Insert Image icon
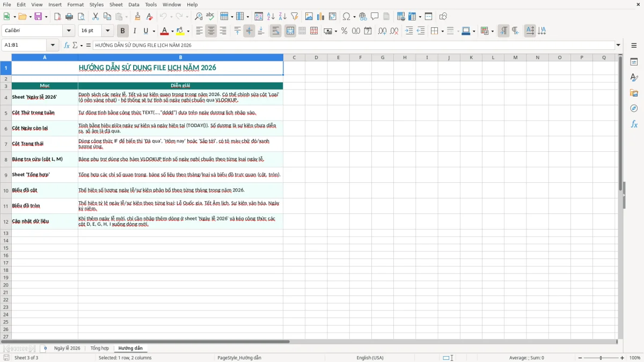The image size is (644, 362). pos(309,16)
